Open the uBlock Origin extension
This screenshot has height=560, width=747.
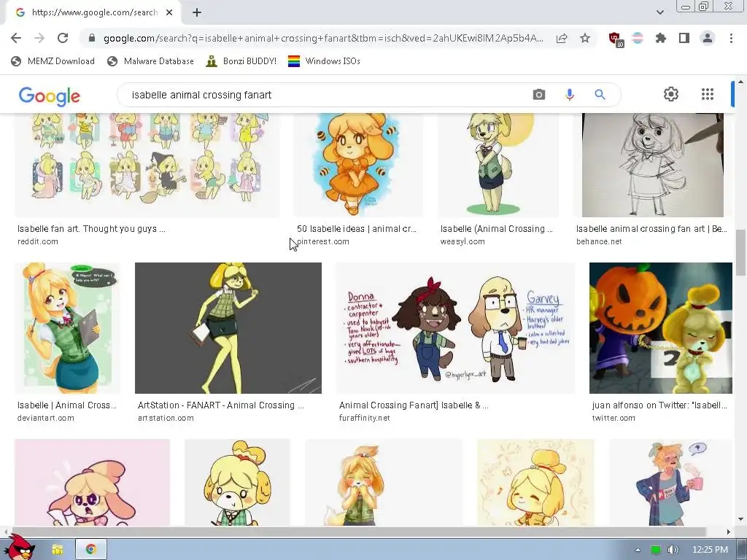[x=615, y=39]
